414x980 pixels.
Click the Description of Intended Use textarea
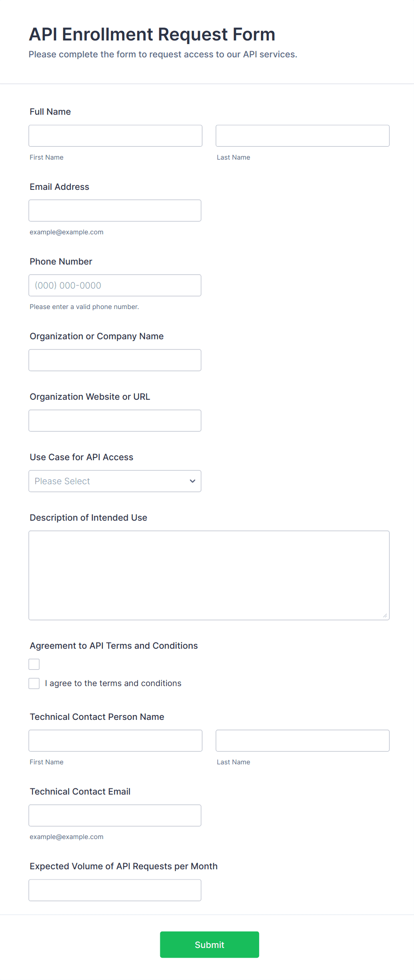click(x=209, y=575)
